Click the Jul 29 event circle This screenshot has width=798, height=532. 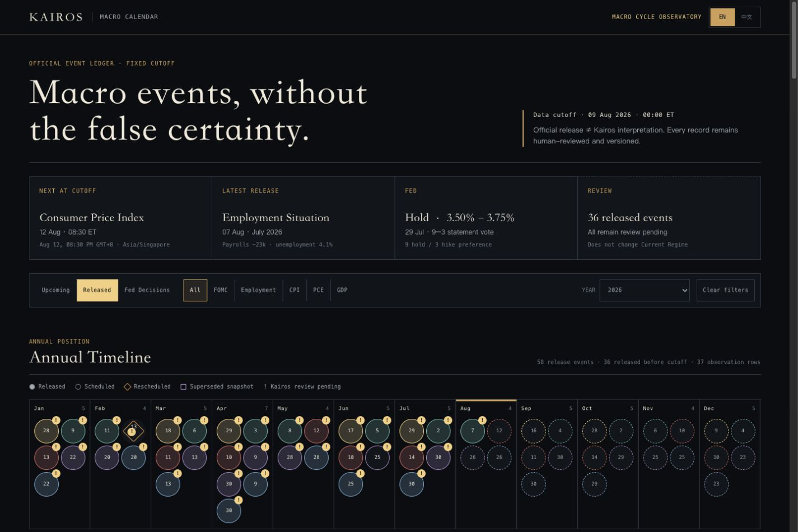(x=412, y=431)
